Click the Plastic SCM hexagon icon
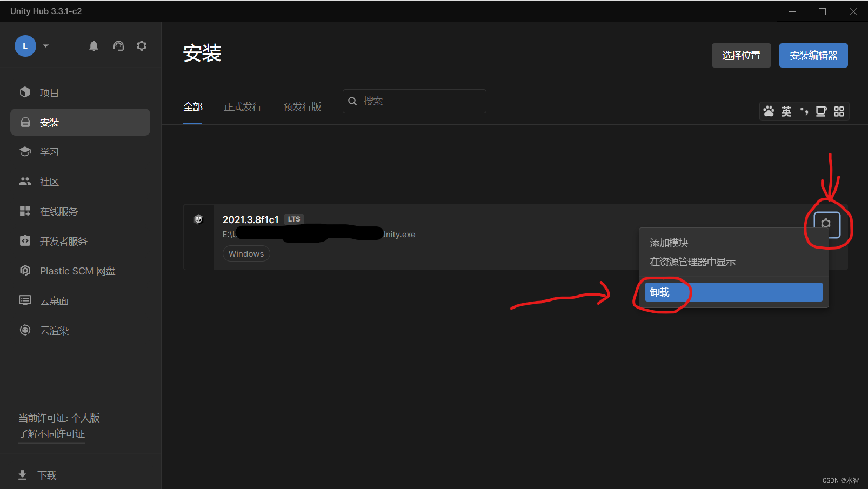 click(x=25, y=270)
